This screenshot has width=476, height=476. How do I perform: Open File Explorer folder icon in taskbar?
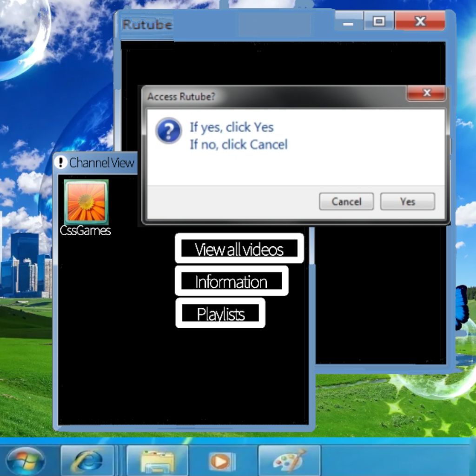click(157, 461)
